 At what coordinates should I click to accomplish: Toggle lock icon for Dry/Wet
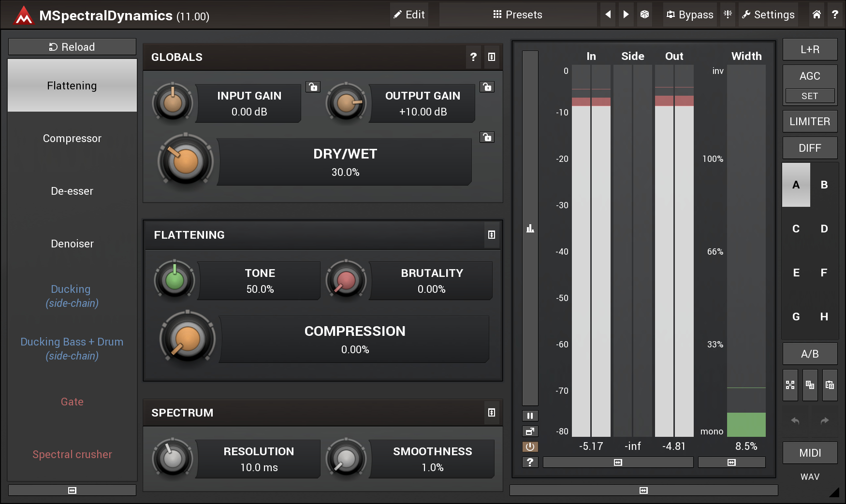tap(487, 137)
